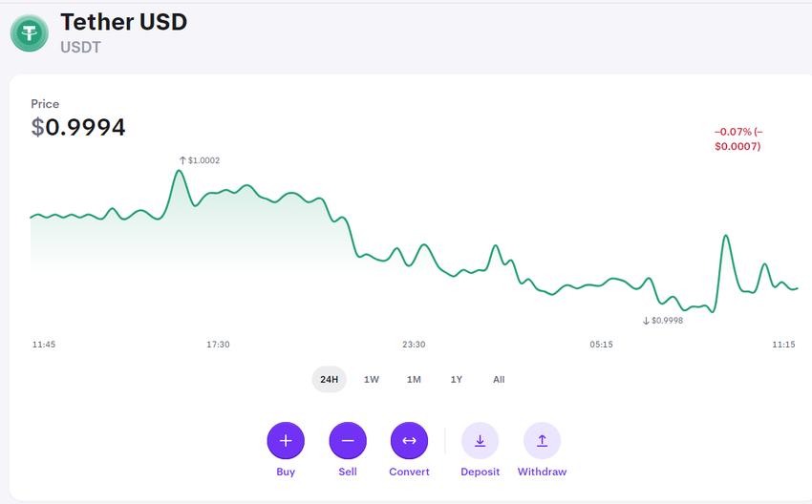
Task: Click the Deposit download arrow icon
Action: point(480,441)
